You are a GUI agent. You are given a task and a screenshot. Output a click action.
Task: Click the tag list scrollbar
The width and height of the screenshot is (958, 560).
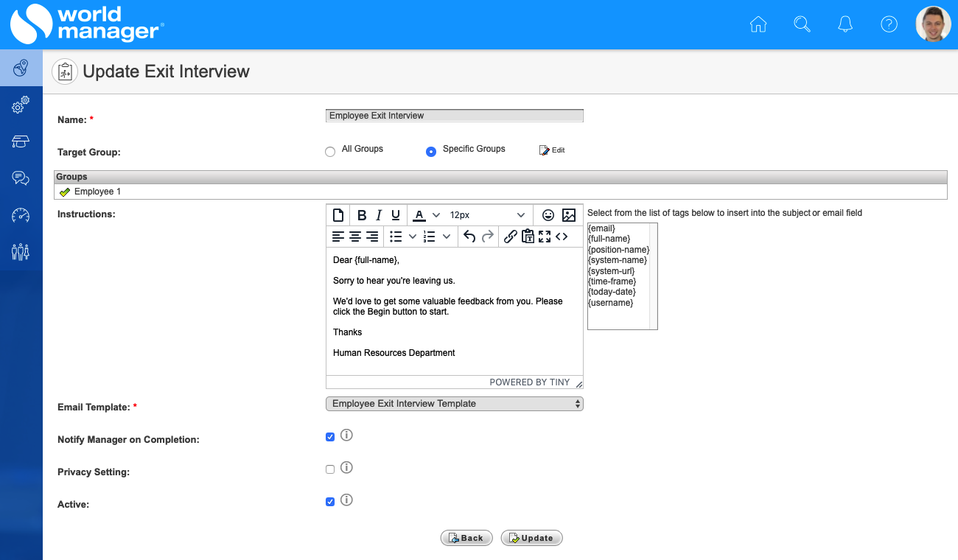[x=653, y=276]
